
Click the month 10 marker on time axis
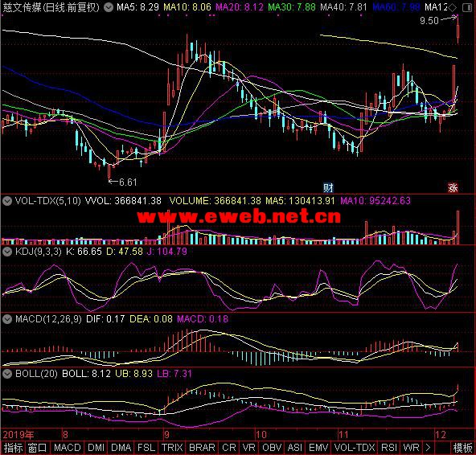point(261,435)
